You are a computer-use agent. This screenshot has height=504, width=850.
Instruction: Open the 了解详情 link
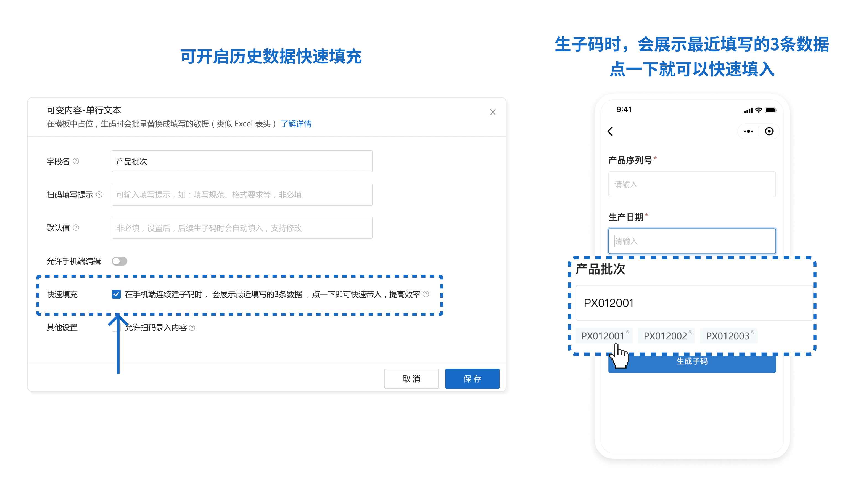click(x=296, y=124)
